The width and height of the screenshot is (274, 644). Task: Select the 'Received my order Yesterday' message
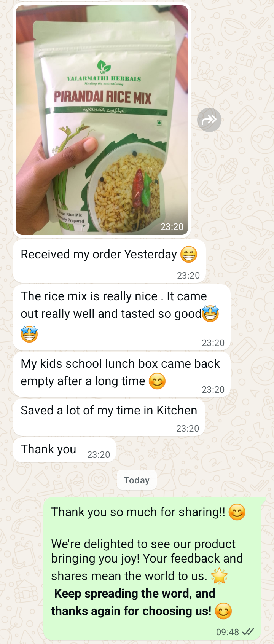click(x=109, y=261)
